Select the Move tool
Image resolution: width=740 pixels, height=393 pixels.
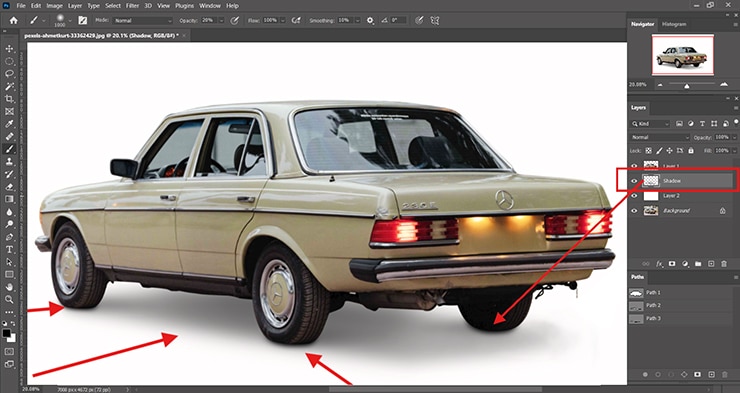click(x=9, y=49)
